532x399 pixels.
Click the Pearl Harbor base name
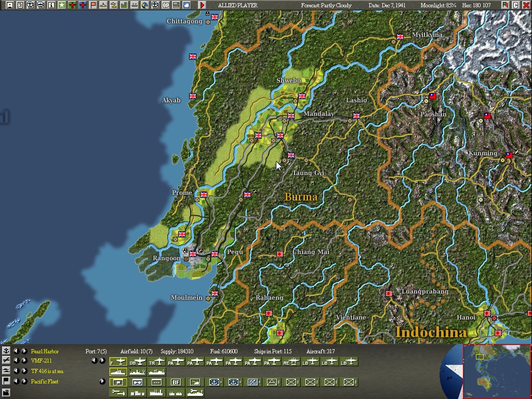tap(45, 351)
